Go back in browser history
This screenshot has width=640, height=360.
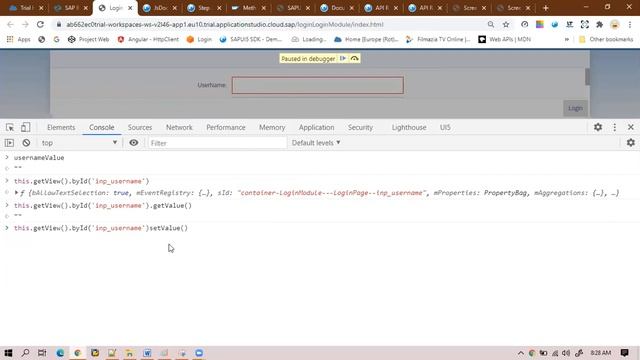(10, 24)
